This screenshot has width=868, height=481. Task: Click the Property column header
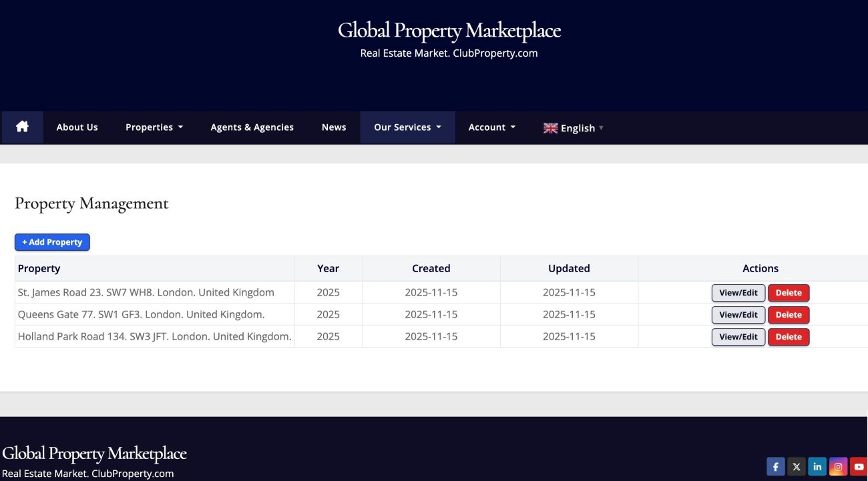(39, 268)
